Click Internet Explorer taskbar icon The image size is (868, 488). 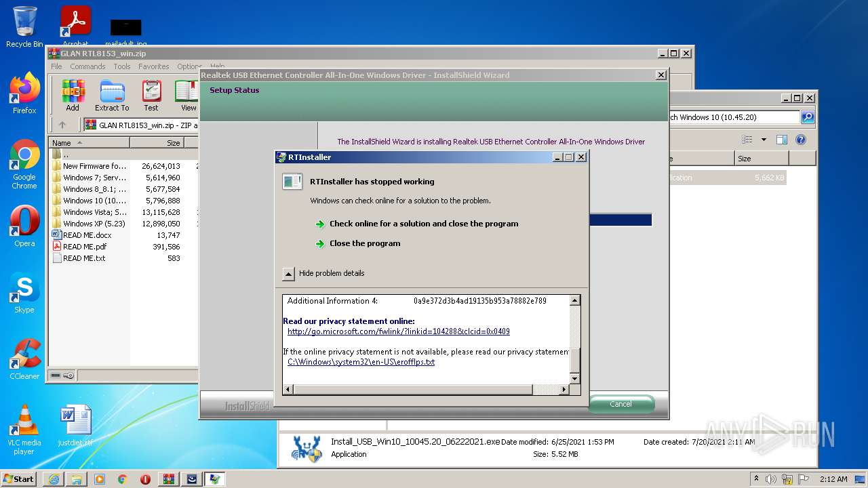(x=54, y=479)
